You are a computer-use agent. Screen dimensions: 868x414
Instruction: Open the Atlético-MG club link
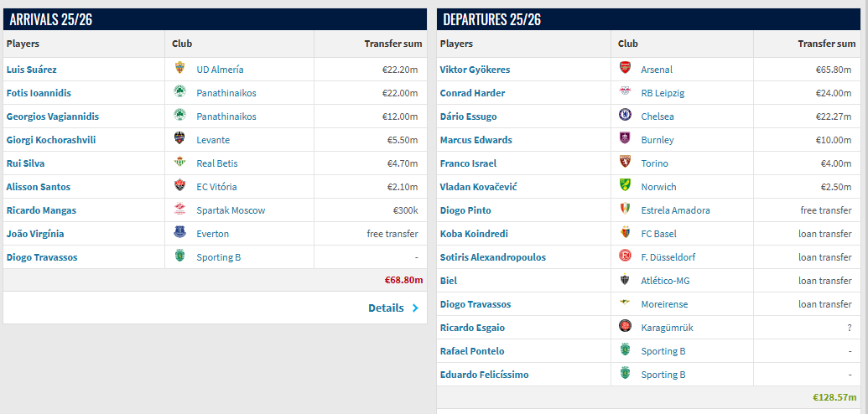coord(665,281)
